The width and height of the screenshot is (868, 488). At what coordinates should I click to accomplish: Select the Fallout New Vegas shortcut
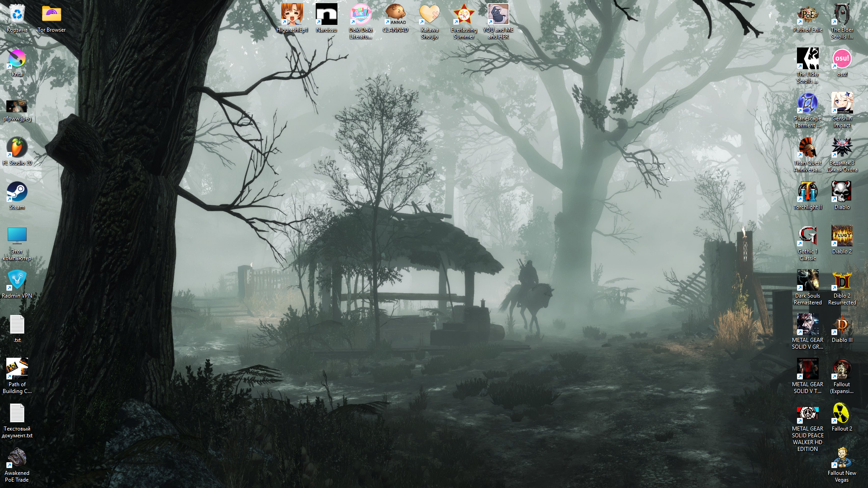coord(842,464)
